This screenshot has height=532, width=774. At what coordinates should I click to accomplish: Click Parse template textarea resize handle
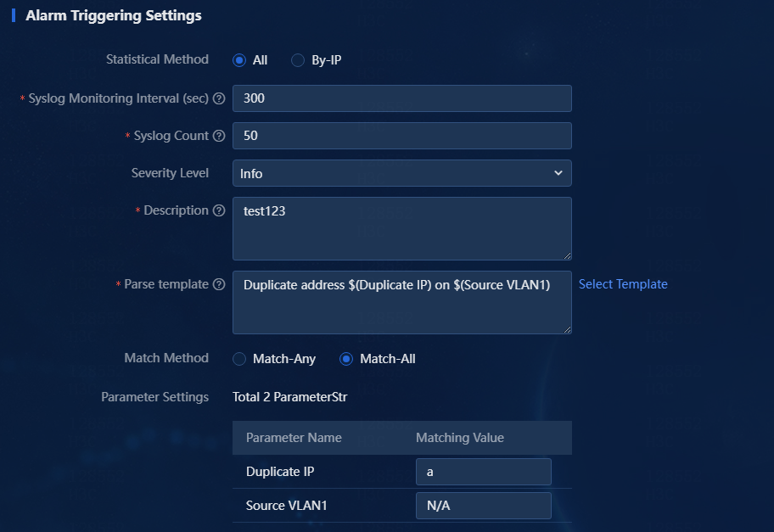pyautogui.click(x=567, y=330)
